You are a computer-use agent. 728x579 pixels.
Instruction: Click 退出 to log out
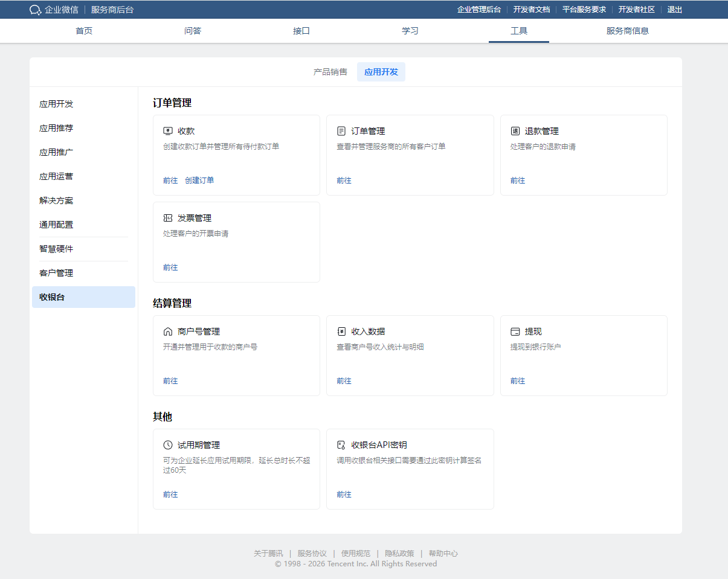[674, 10]
